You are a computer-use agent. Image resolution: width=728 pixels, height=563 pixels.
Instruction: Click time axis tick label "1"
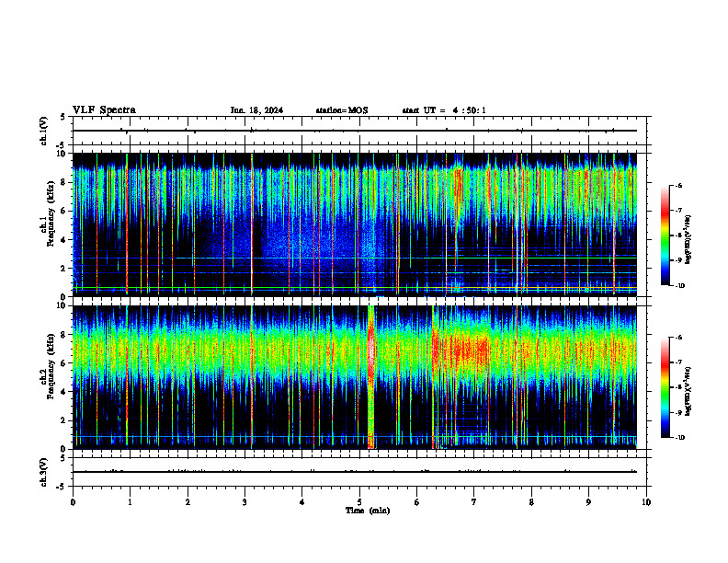130,502
